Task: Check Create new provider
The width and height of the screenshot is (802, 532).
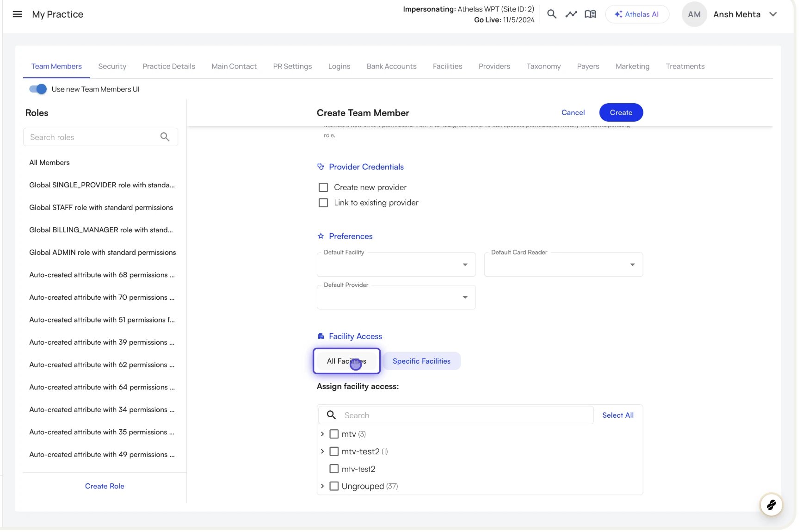Action: [323, 187]
